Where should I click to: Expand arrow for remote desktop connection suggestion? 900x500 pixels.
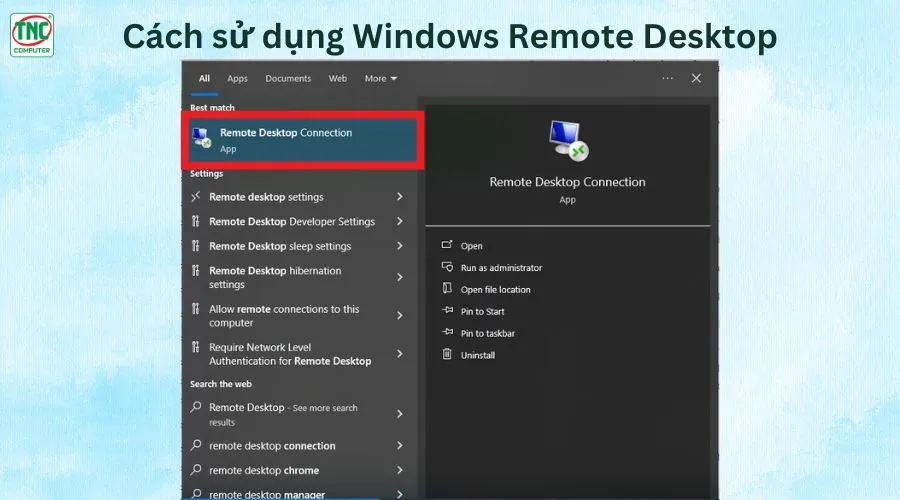[399, 445]
